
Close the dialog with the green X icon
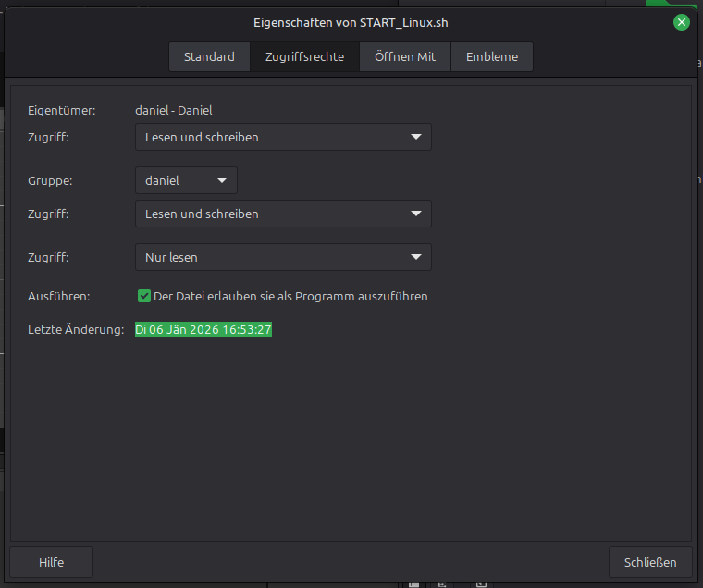click(x=682, y=22)
